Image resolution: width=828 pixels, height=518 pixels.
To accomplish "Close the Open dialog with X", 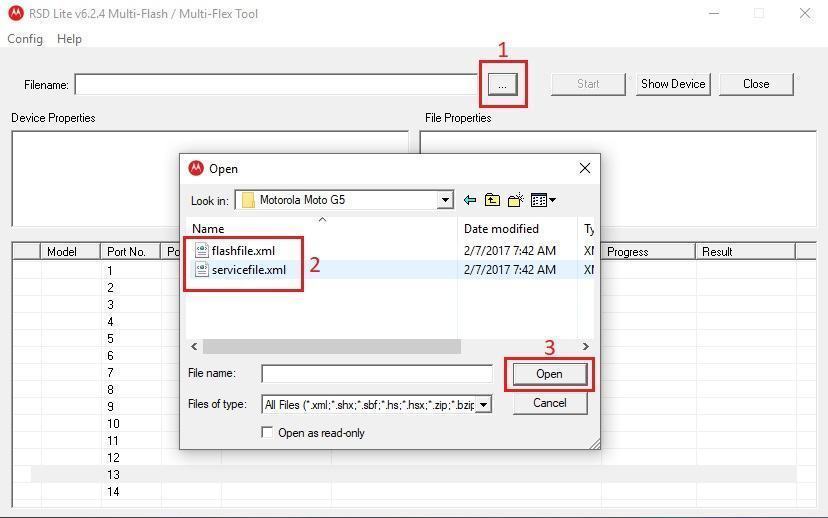I will coord(585,168).
